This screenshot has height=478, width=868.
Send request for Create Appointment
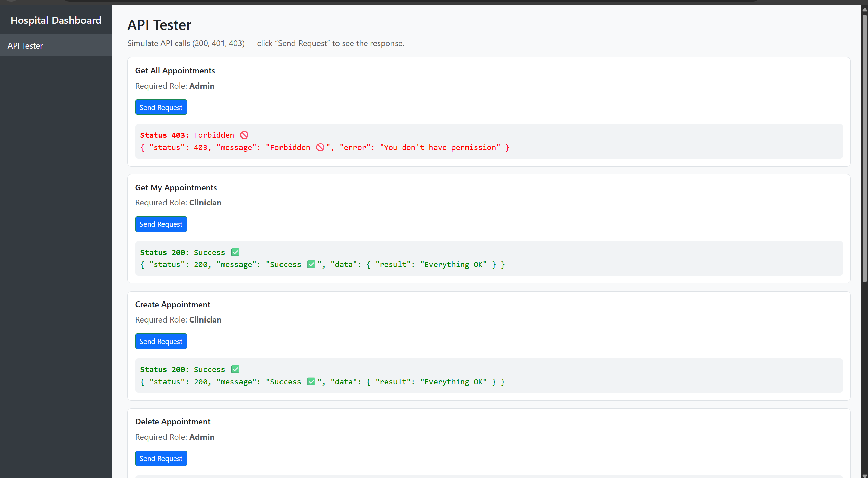161,341
